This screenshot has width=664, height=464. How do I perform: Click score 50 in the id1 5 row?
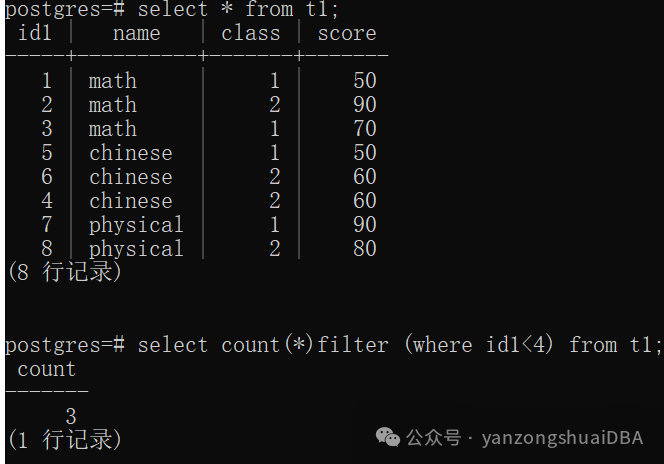[365, 152]
